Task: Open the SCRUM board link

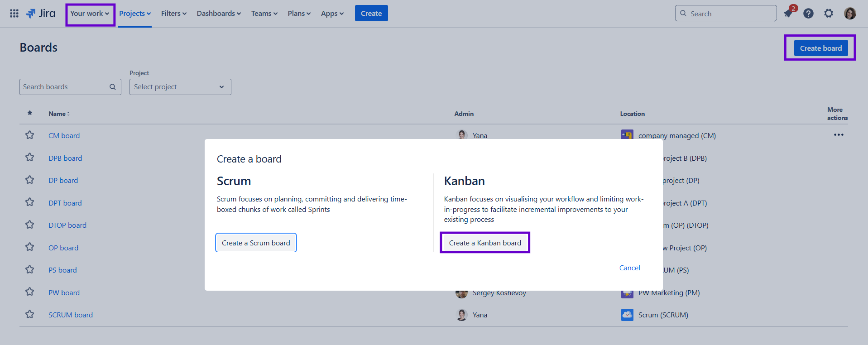Action: point(71,315)
